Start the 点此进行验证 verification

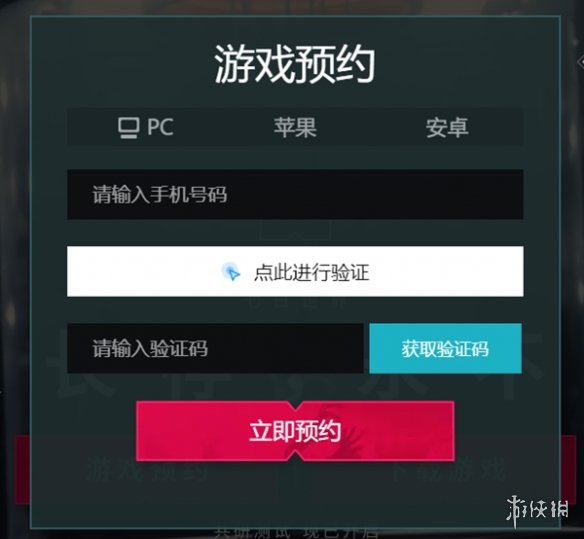click(x=295, y=272)
